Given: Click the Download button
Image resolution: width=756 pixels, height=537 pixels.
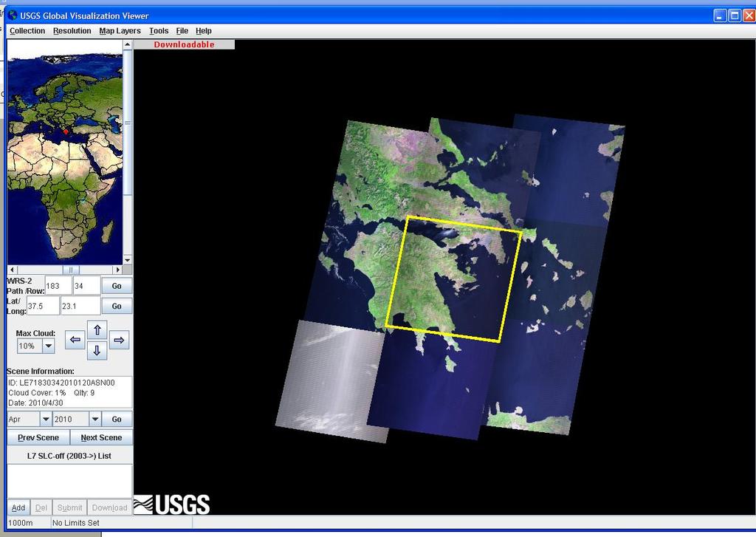Looking at the screenshot, I should (x=109, y=507).
